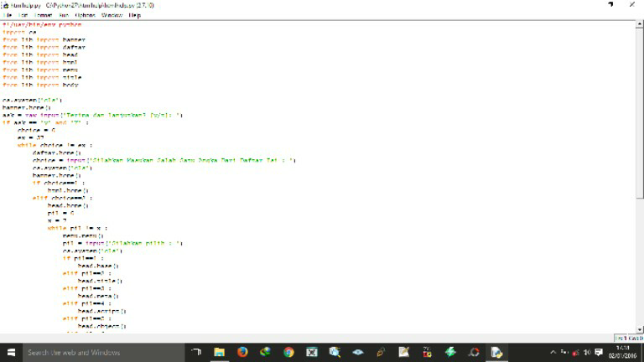Click the 'Silahkan Masukan Salah Satu Angka' input line
This screenshot has width=644, height=362.
coord(164,160)
